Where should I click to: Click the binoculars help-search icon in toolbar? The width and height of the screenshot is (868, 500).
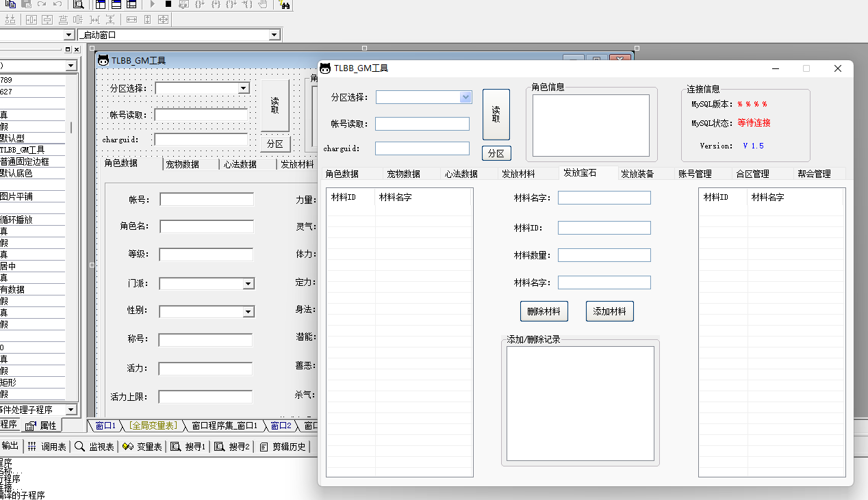(x=285, y=5)
